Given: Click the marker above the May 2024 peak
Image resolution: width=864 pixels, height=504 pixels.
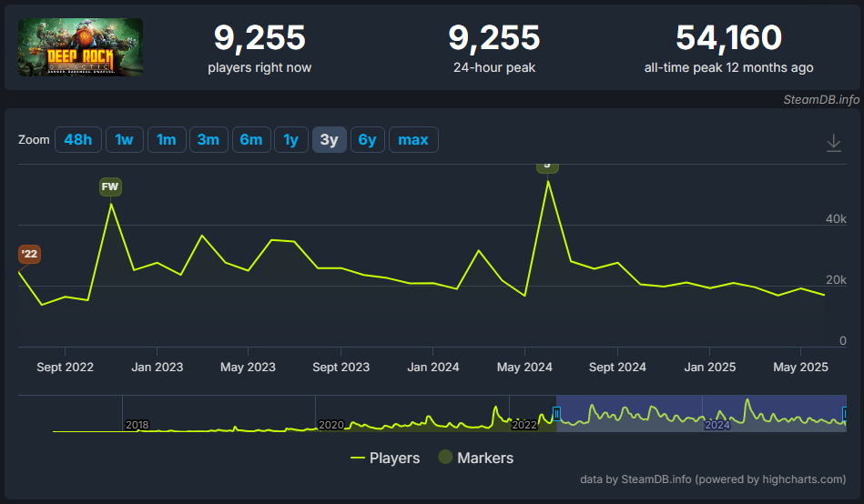Looking at the screenshot, I should point(547,166).
